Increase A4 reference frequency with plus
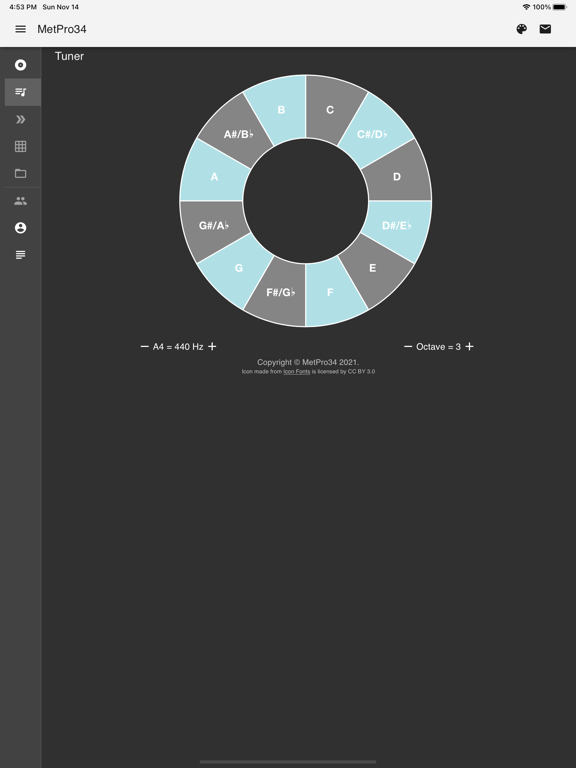 tap(212, 346)
